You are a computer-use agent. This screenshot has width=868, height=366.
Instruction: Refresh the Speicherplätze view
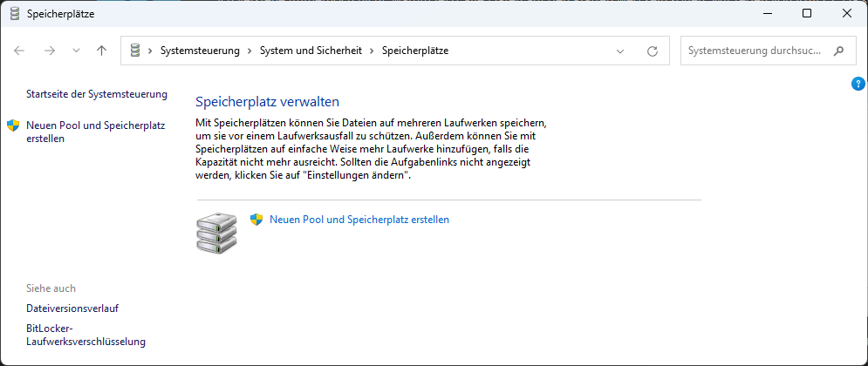(x=653, y=51)
